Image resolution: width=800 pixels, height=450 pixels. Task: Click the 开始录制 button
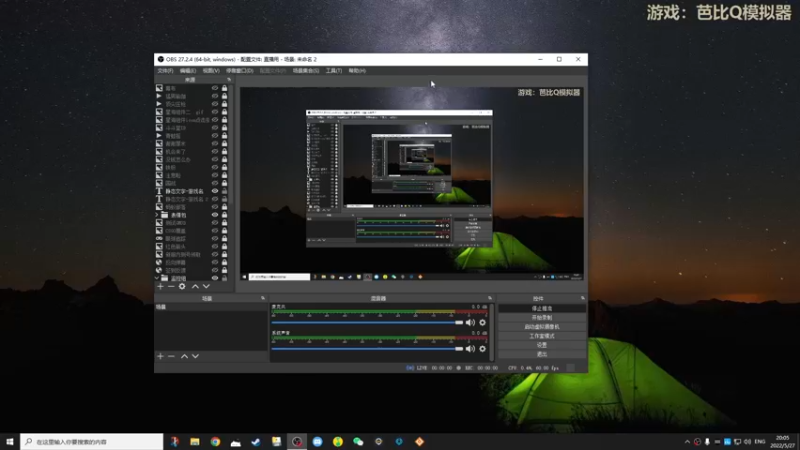[542, 317]
